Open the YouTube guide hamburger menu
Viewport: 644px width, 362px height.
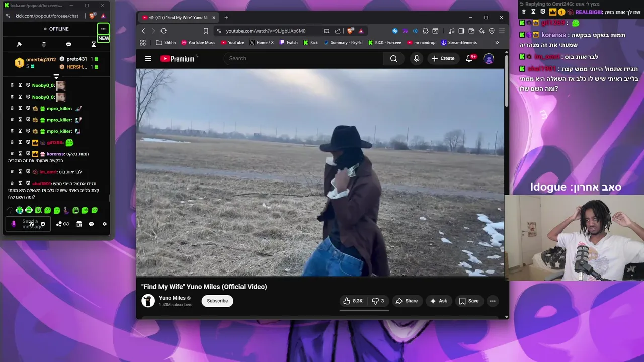148,59
